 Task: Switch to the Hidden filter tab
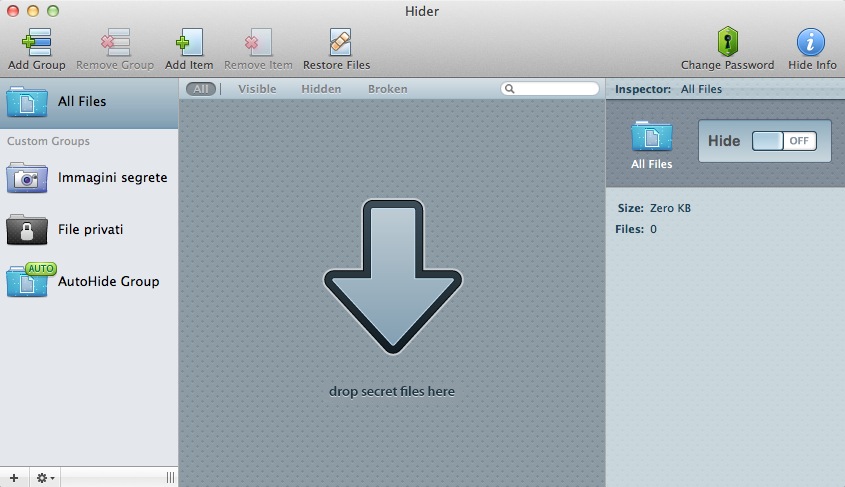pyautogui.click(x=321, y=89)
